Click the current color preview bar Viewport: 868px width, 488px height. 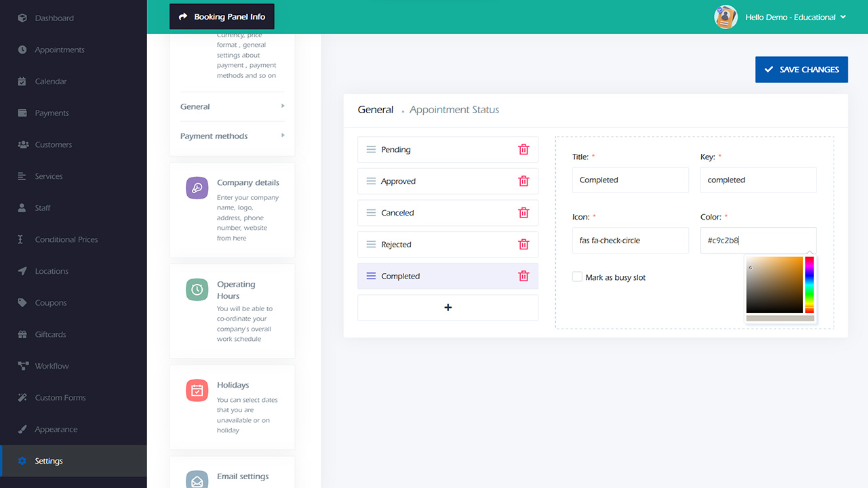780,318
